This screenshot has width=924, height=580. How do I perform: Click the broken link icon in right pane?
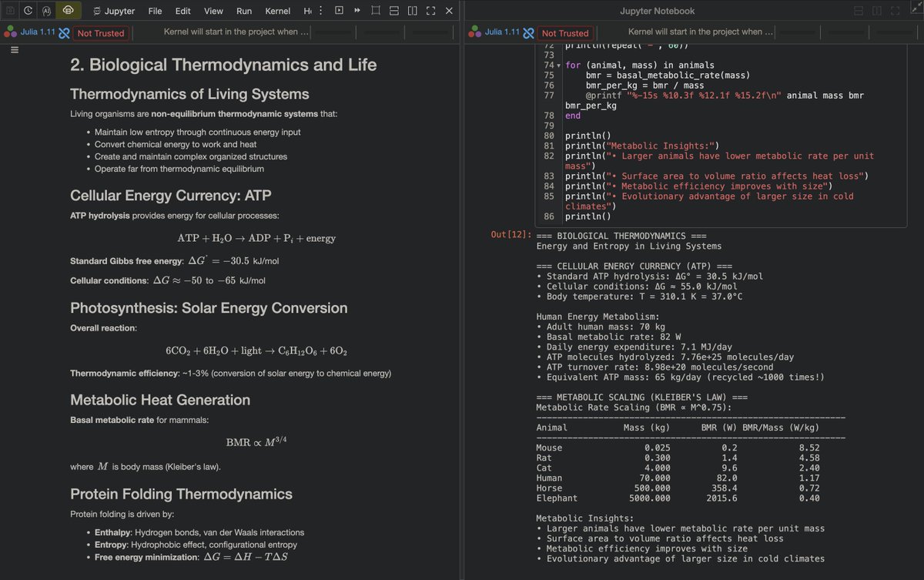pos(528,33)
